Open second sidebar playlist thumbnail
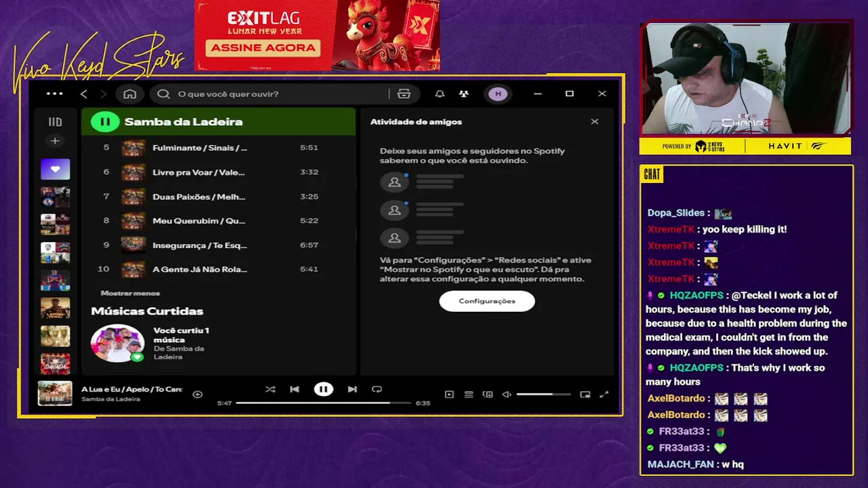Screen dimensions: 868x488 coord(55,197)
